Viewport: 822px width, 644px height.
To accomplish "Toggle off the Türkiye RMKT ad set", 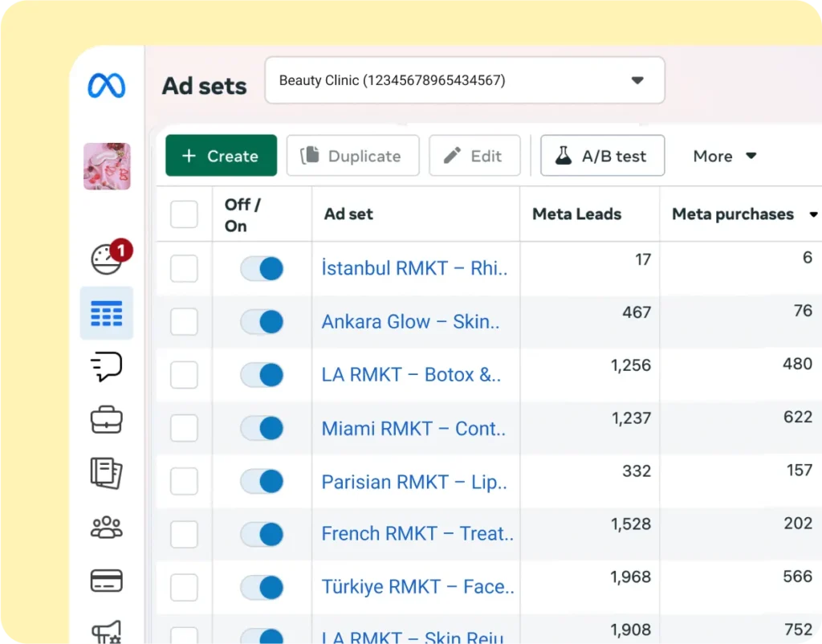I will point(262,587).
